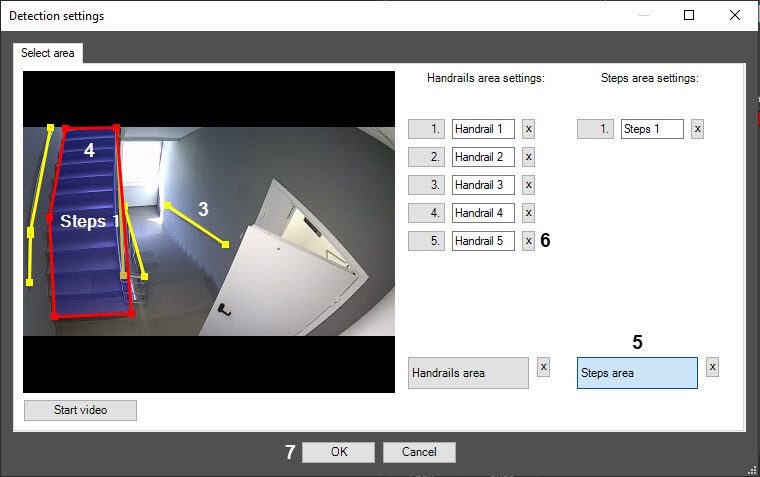Select handrail number 1 button
Image resolution: width=760 pixels, height=477 pixels.
[427, 129]
